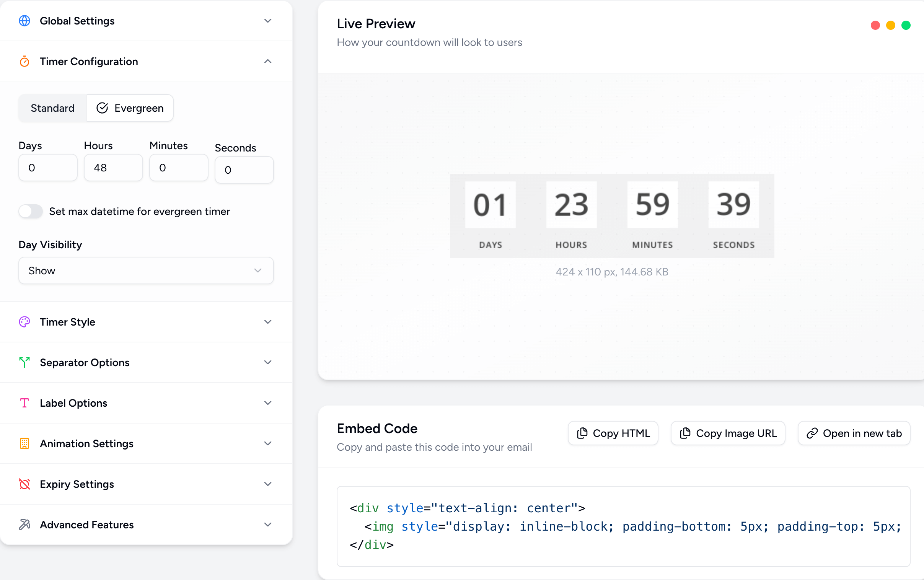Select the Evergreen timer mode

pyautogui.click(x=130, y=108)
